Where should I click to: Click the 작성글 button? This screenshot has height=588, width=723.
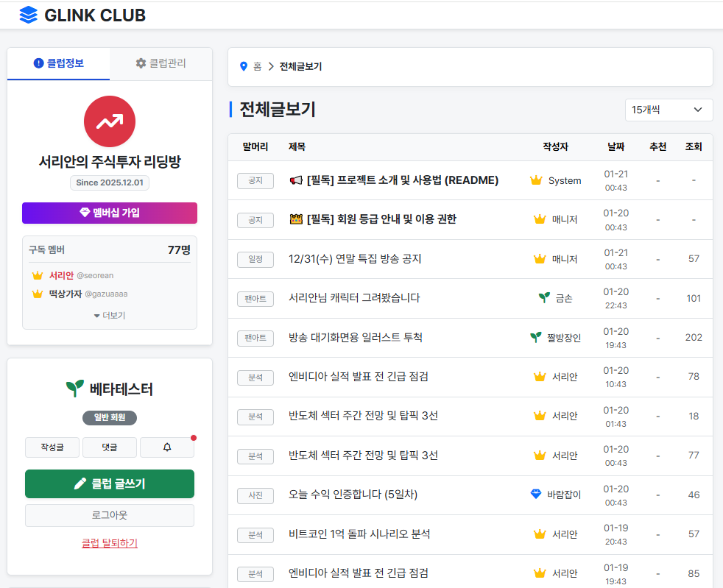(52, 447)
